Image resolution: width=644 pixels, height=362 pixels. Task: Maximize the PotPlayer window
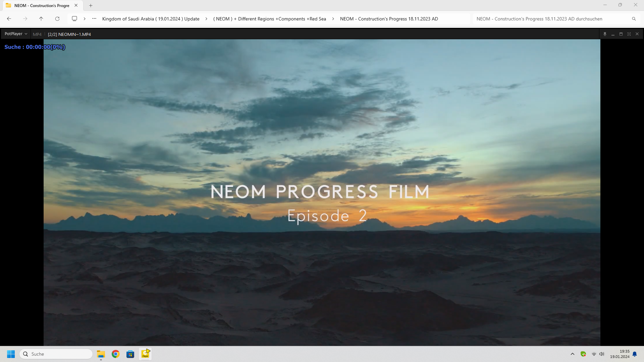[x=621, y=34]
